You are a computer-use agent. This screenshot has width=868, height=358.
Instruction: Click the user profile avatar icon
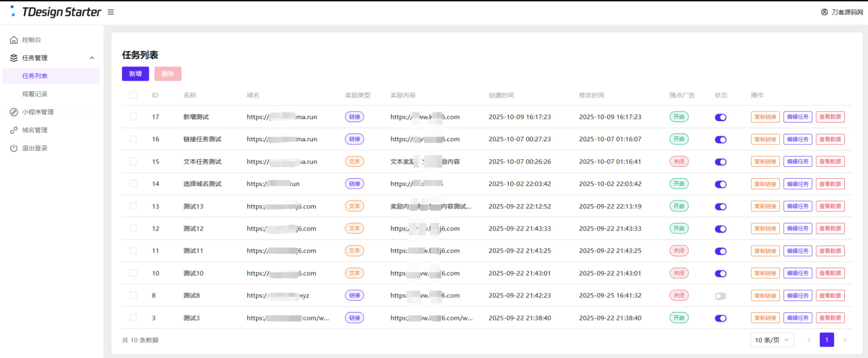[824, 12]
